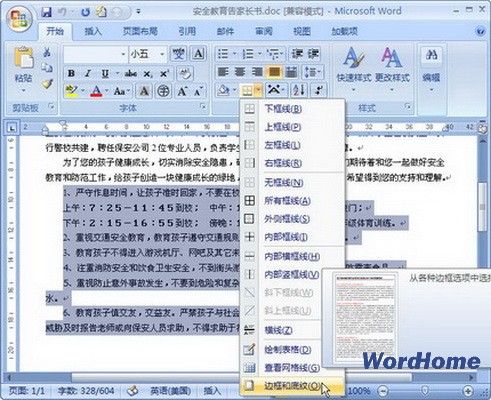The width and height of the screenshot is (491, 400).
Task: Switch to the 页面布局 ribbon tab
Action: point(140,32)
